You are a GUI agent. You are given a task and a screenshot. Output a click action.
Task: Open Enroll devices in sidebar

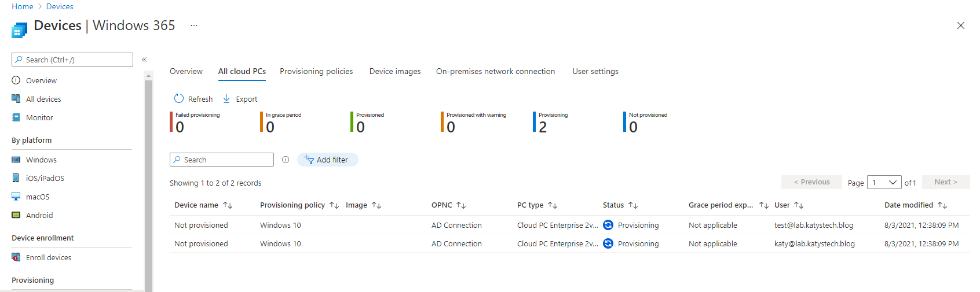49,257
